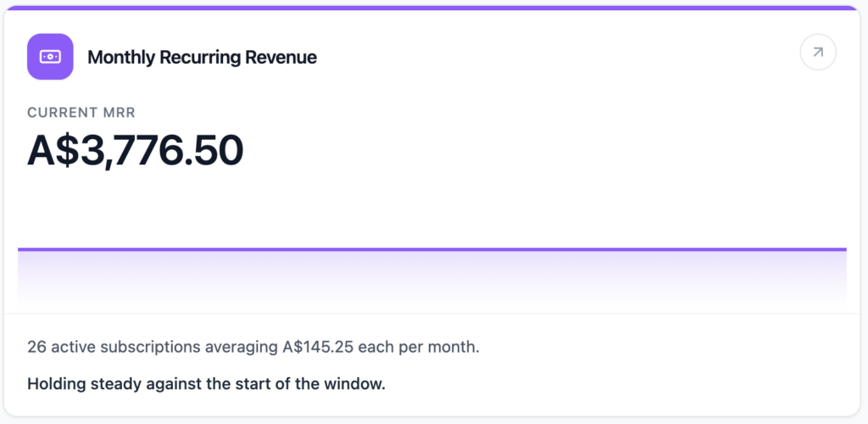Image resolution: width=868 pixels, height=424 pixels.
Task: Click the word 'Monthly' in the card title
Action: tap(120, 58)
